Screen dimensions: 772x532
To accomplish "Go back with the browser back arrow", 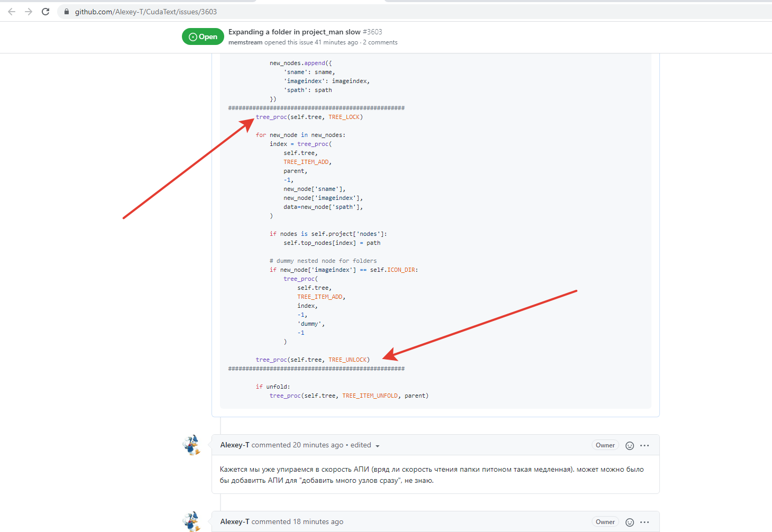I will tap(12, 12).
